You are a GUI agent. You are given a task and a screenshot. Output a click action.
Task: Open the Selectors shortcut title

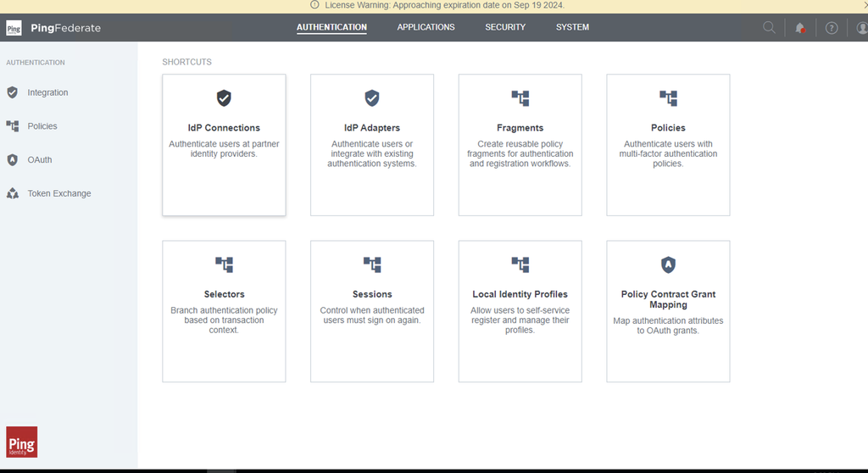click(x=224, y=294)
